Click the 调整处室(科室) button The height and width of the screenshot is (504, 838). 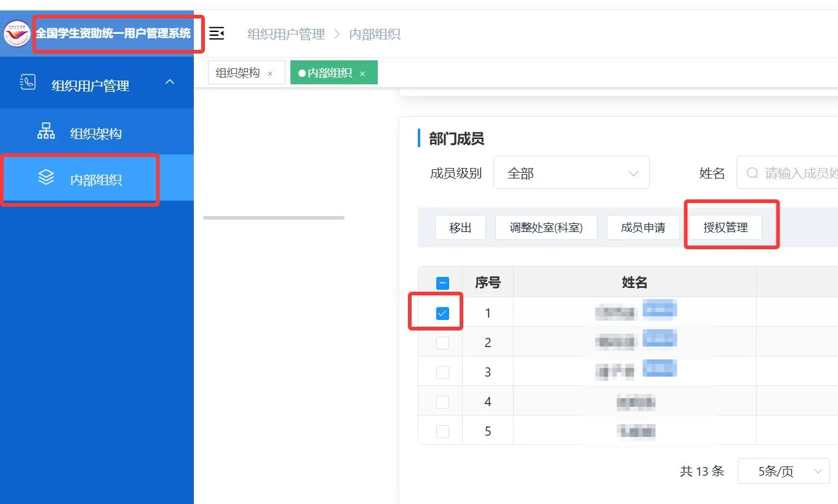[x=546, y=228]
